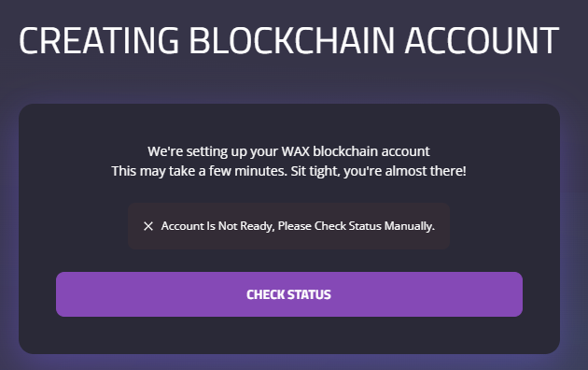Click the 'This may take a few minutes' line
588x370 pixels.
click(288, 171)
